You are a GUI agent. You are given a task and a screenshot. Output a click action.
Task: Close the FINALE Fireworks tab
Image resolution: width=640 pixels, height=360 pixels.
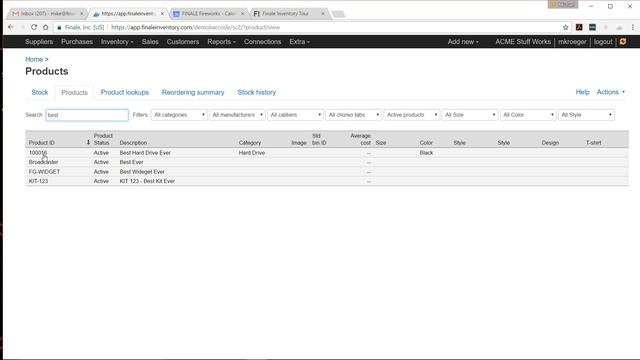242,14
